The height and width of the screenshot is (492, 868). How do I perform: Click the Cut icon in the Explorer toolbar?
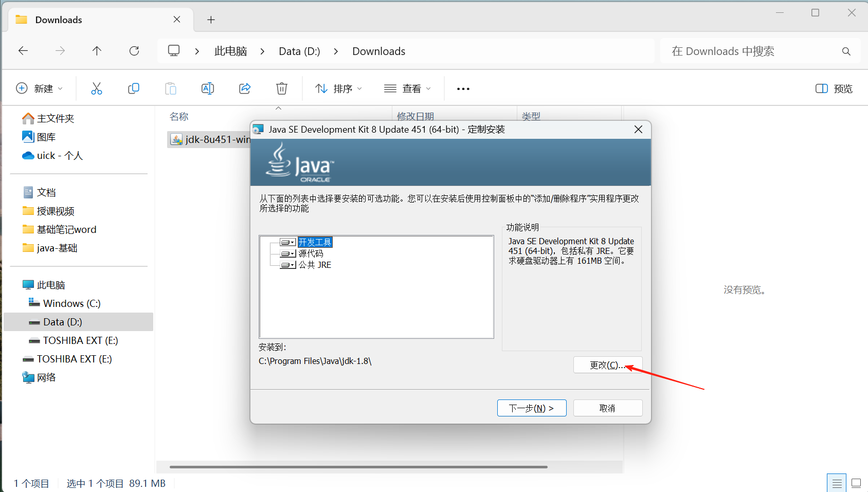click(x=97, y=88)
